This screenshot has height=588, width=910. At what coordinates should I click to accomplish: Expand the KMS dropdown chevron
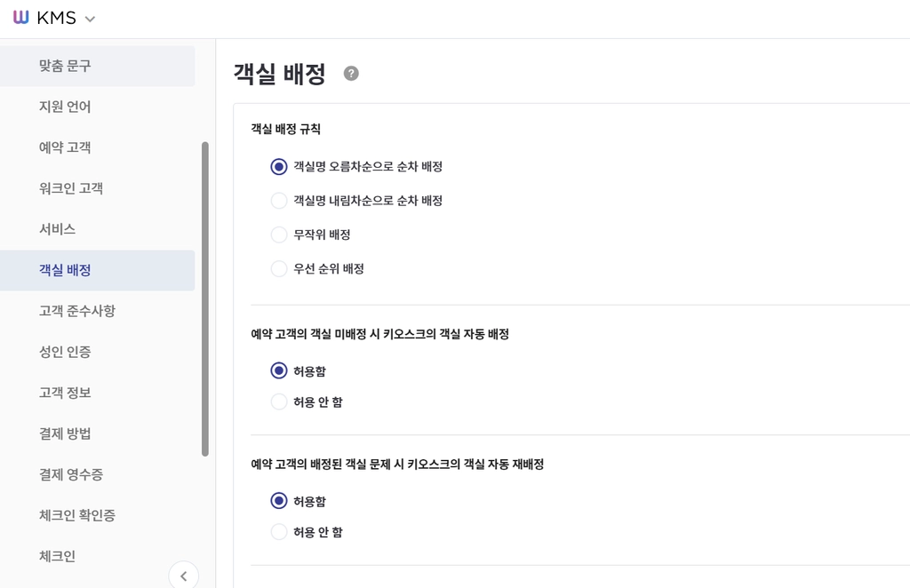click(x=90, y=19)
